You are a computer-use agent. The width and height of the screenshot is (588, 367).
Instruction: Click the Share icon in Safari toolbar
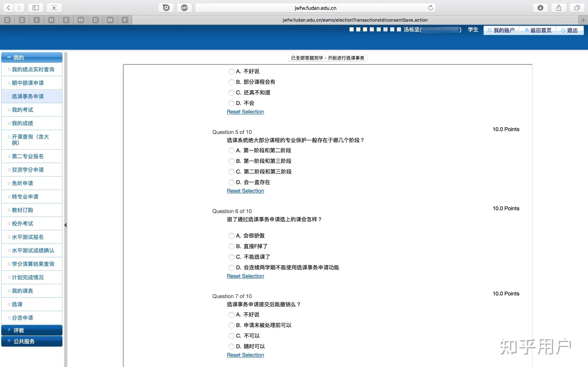(x=559, y=8)
